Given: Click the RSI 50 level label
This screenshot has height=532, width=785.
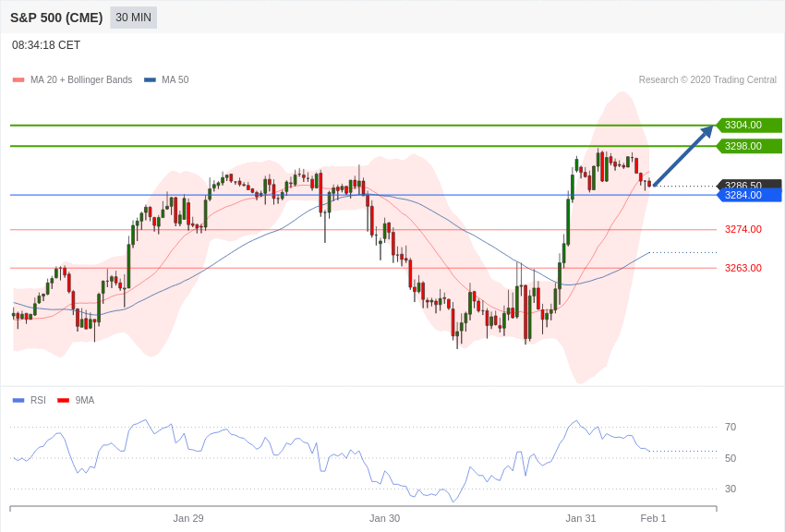Looking at the screenshot, I should click(731, 458).
